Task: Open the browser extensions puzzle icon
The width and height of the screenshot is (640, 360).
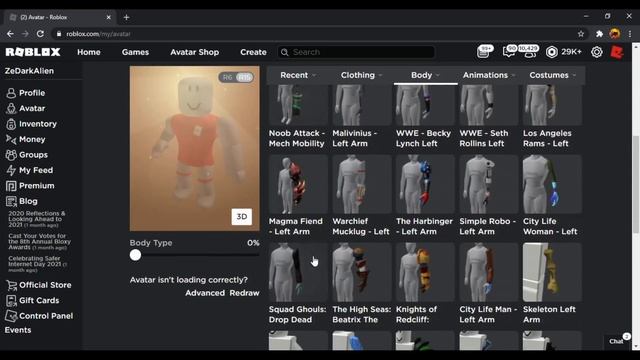Action: [x=599, y=34]
